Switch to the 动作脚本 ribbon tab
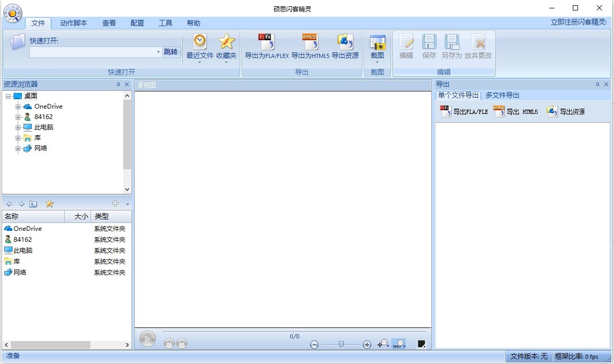 pos(73,22)
